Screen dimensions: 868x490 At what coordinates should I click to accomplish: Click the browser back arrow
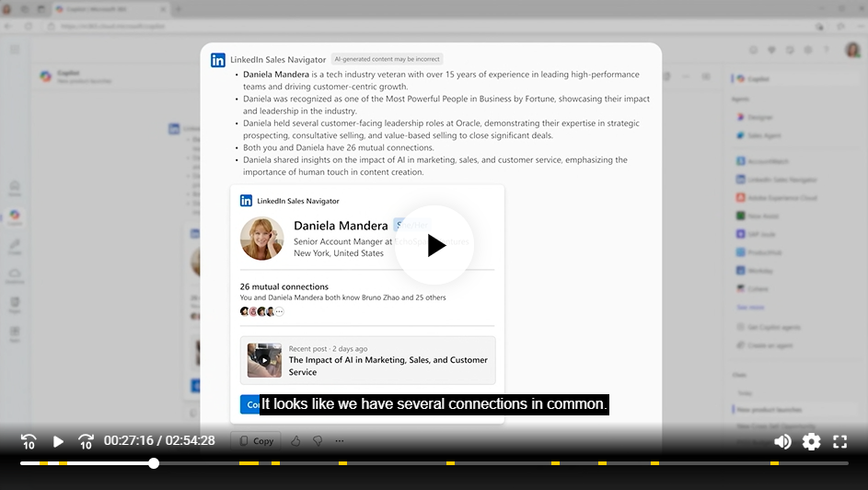point(7,26)
